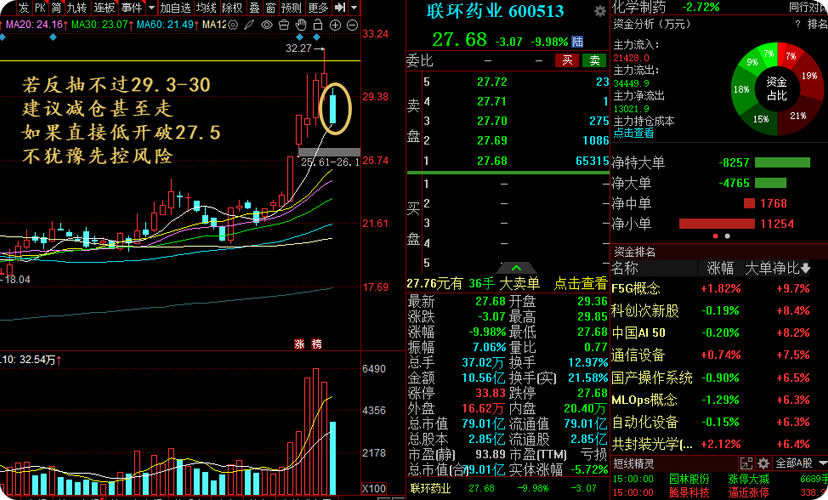Image resolution: width=828 pixels, height=500 pixels.
Task: Select the 自动化设备 row
Action: pos(718,422)
